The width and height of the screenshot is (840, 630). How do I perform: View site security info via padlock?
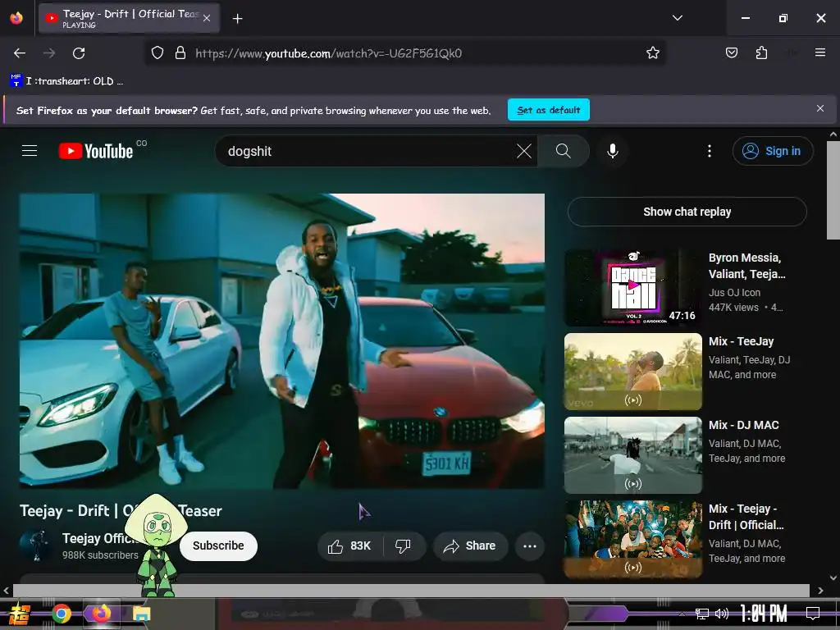180,53
